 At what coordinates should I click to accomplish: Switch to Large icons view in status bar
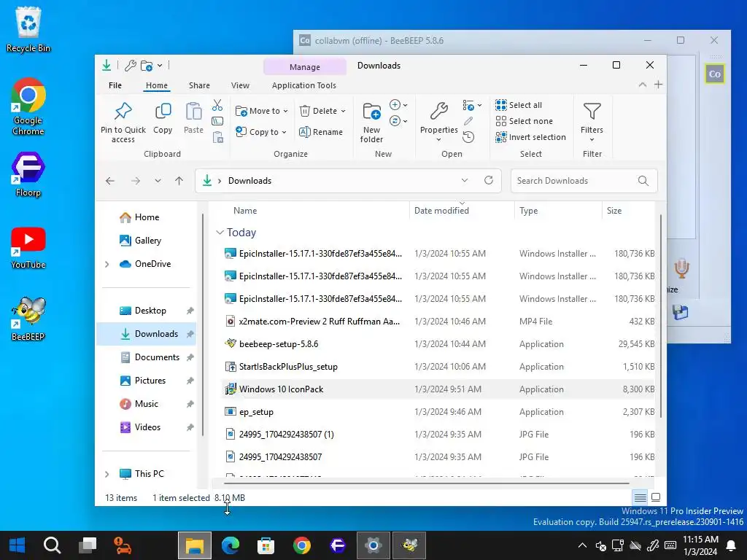[x=656, y=497]
